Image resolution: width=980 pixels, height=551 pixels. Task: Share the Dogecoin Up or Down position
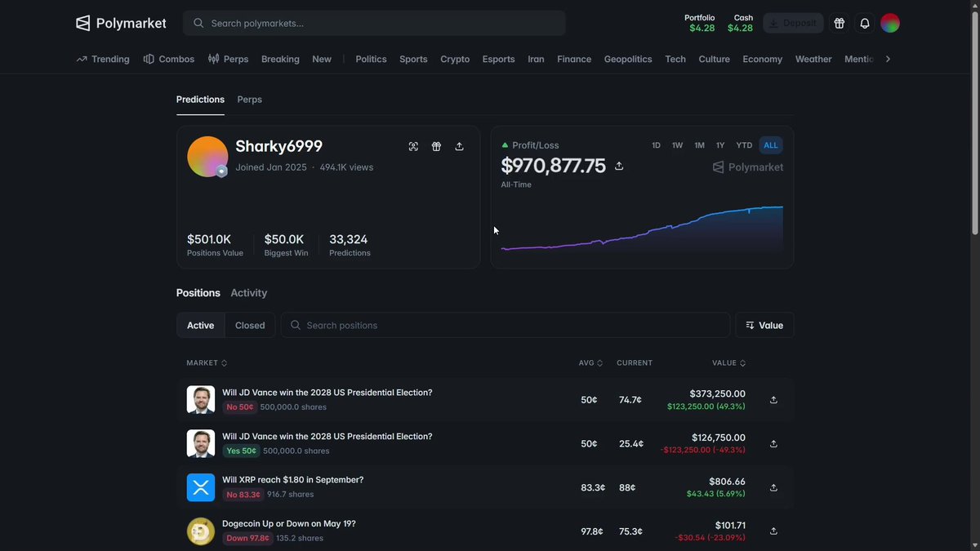coord(773,531)
